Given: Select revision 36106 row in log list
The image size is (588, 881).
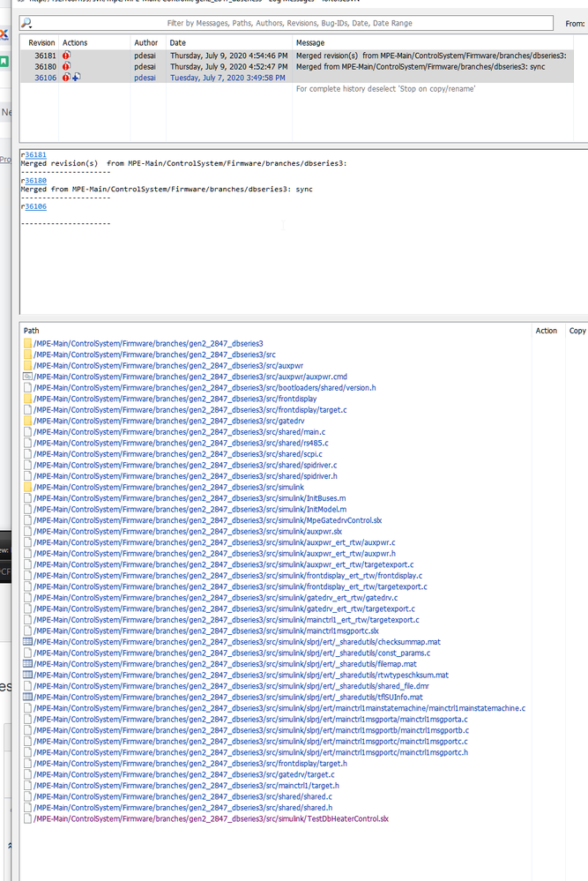Looking at the screenshot, I should click(297, 78).
